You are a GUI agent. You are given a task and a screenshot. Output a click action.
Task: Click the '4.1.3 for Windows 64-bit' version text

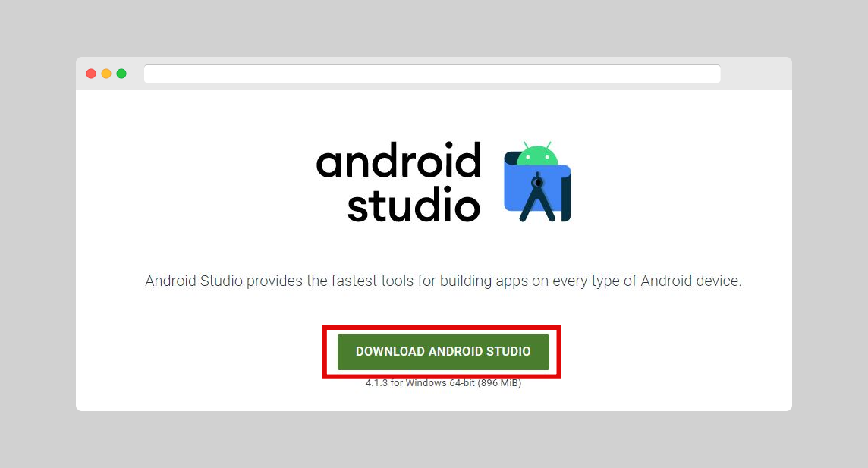pos(443,383)
